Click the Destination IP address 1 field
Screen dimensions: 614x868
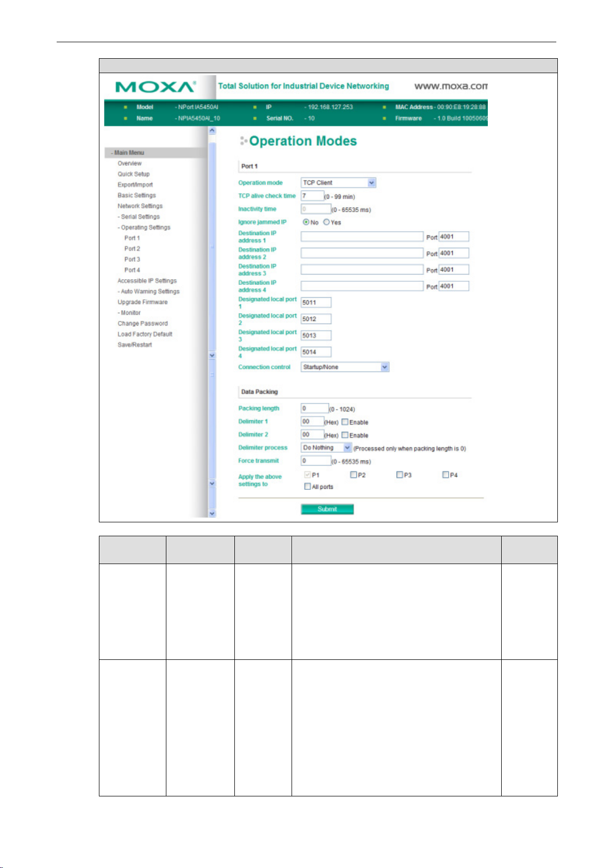(x=362, y=237)
